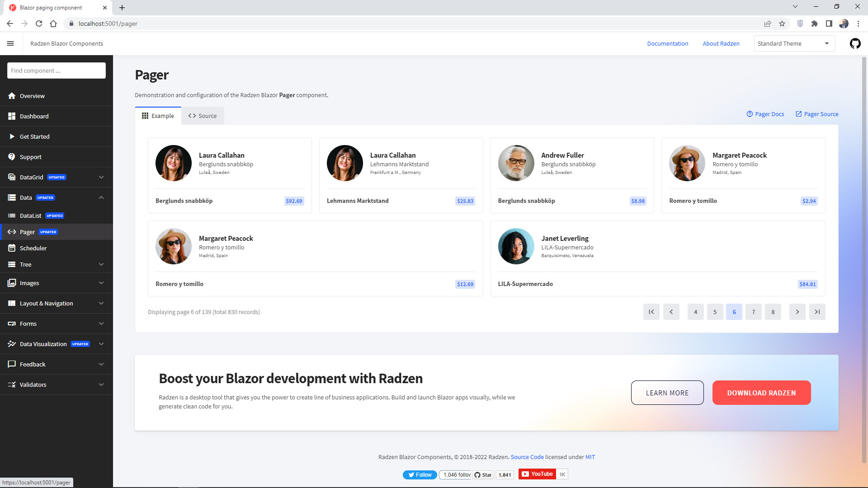The image size is (868, 488).
Task: Go to page 8 in pager
Action: click(x=773, y=312)
